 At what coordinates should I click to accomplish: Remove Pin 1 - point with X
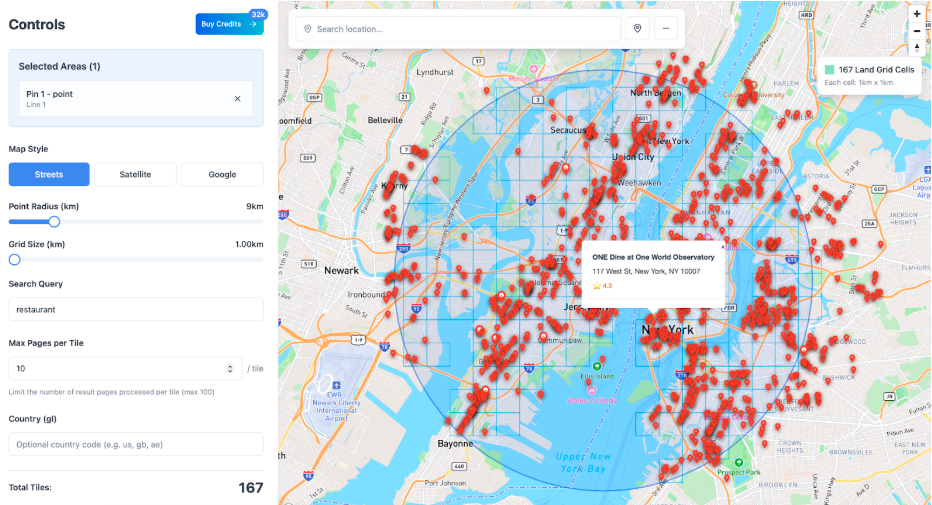(x=237, y=99)
